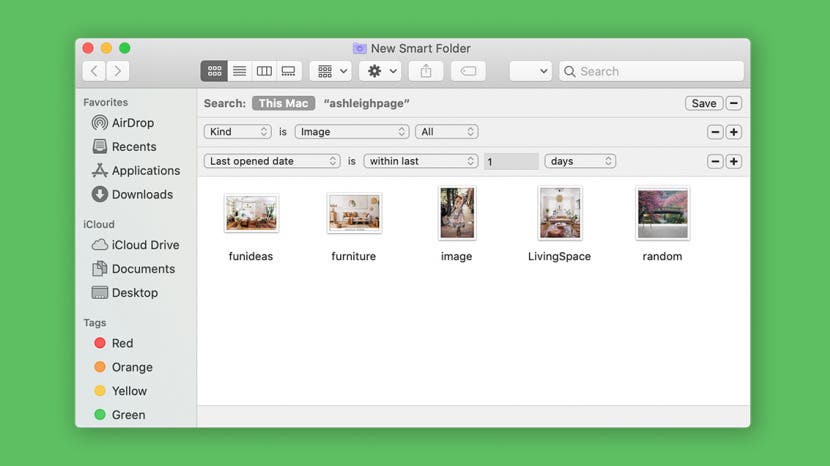Select the funideas image thumbnail

(x=251, y=213)
